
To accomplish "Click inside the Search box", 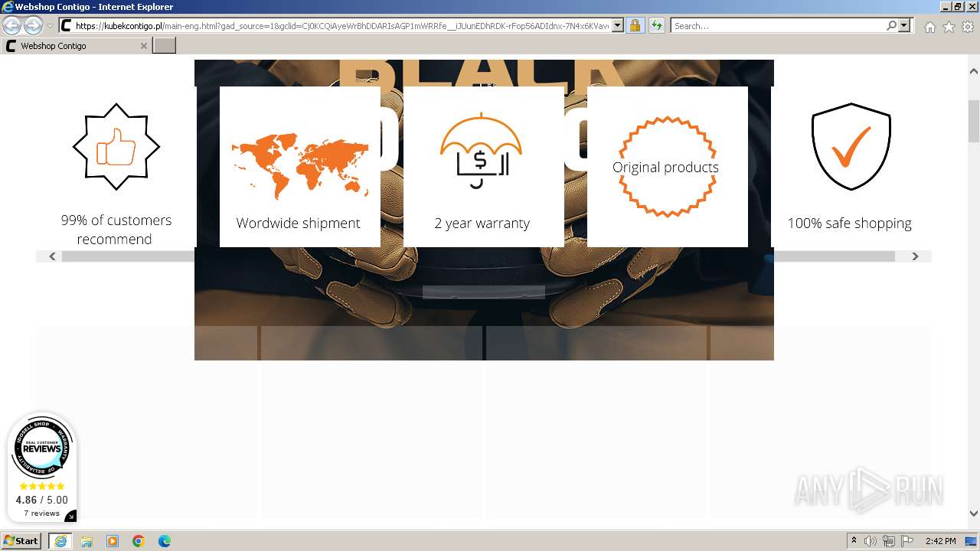I will [778, 25].
